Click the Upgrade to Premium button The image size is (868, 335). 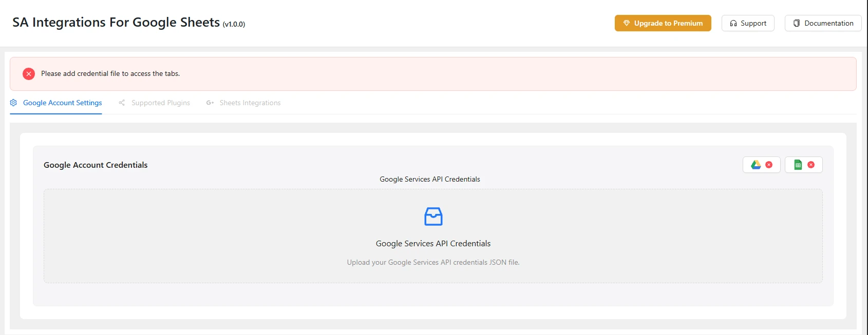[663, 23]
